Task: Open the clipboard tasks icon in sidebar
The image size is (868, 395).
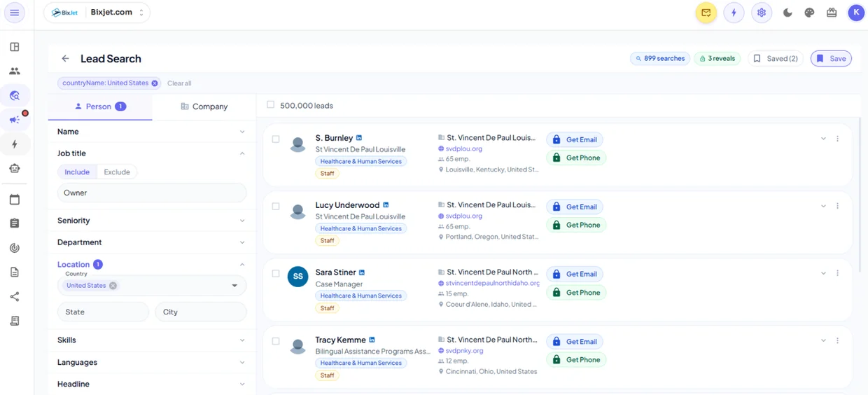Action: [x=15, y=223]
